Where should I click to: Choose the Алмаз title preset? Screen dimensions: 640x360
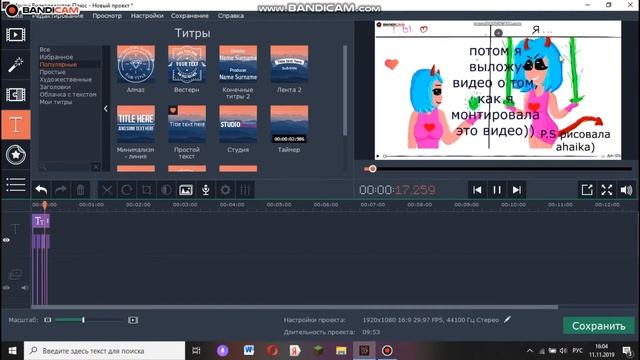(136, 64)
